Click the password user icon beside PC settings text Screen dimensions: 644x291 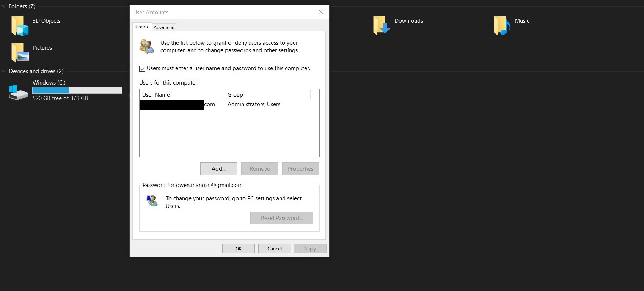152,200
